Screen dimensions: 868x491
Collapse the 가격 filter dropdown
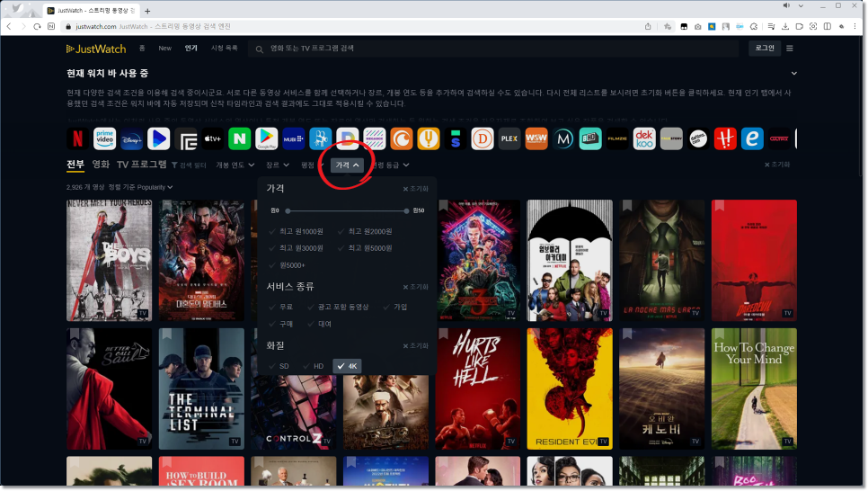click(x=347, y=165)
